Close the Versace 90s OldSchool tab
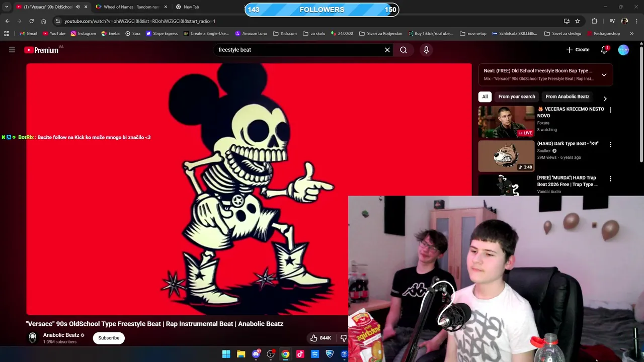Image resolution: width=644 pixels, height=362 pixels. (86, 7)
